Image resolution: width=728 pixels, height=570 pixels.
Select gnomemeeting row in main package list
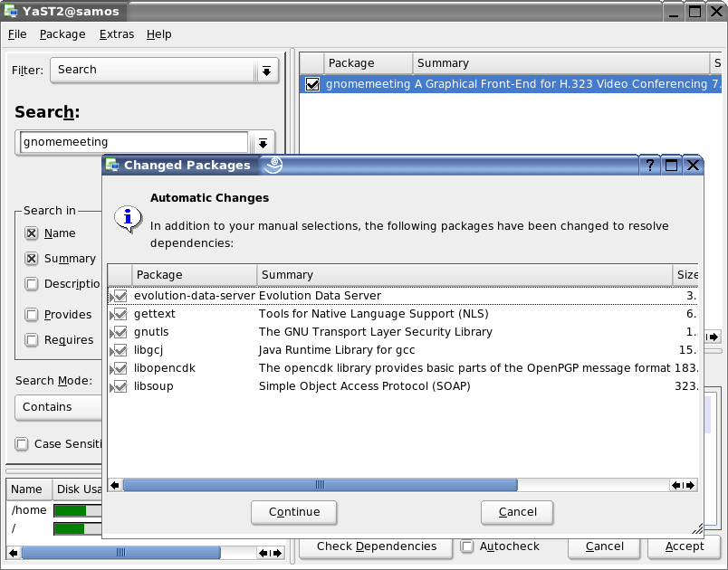[x=511, y=84]
